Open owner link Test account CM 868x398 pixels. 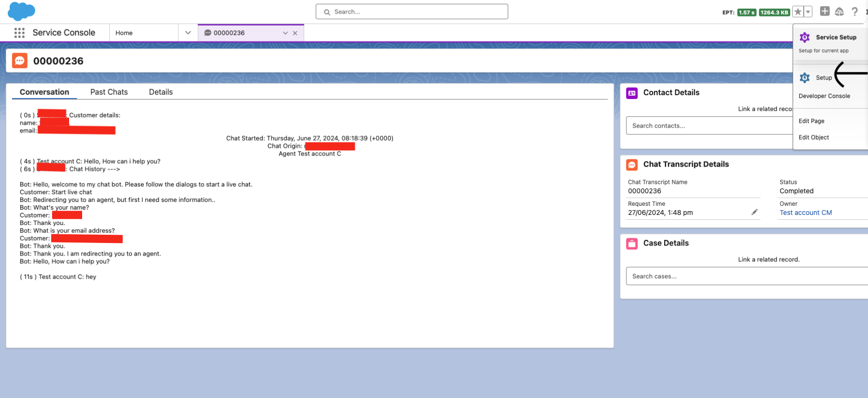point(806,213)
